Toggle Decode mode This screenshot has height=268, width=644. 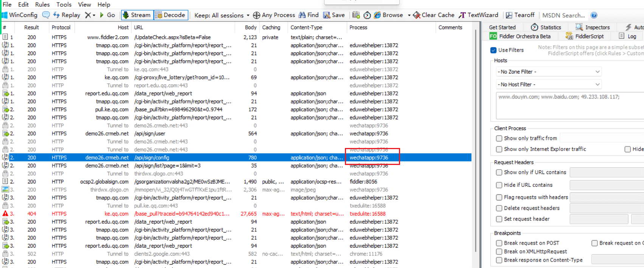(x=170, y=15)
